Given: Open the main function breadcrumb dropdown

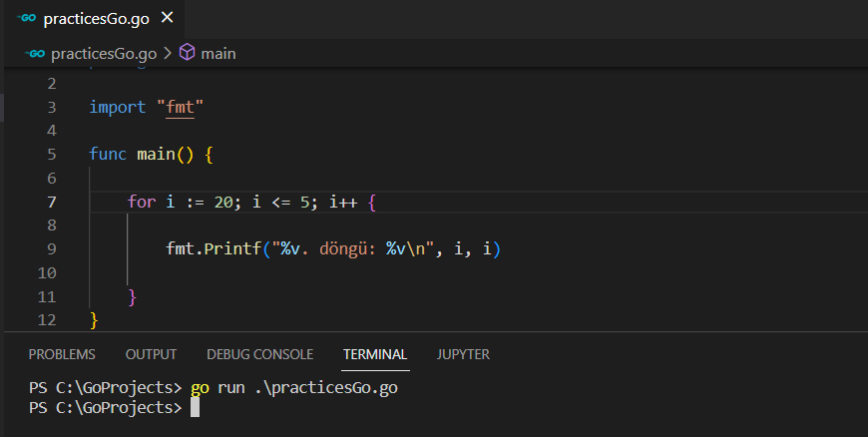Looking at the screenshot, I should (217, 53).
